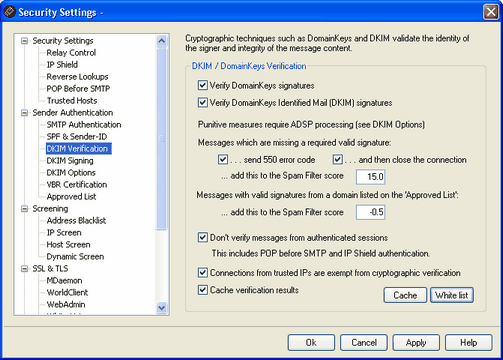Image resolution: width=503 pixels, height=360 pixels.
Task: Collapse the SSL & TLS tree node
Action: tap(24, 269)
